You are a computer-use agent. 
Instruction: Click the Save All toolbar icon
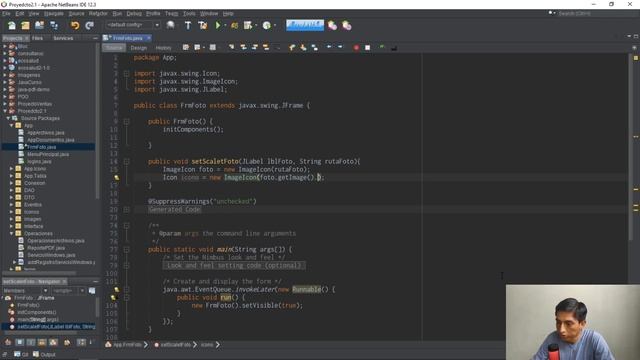(x=54, y=25)
